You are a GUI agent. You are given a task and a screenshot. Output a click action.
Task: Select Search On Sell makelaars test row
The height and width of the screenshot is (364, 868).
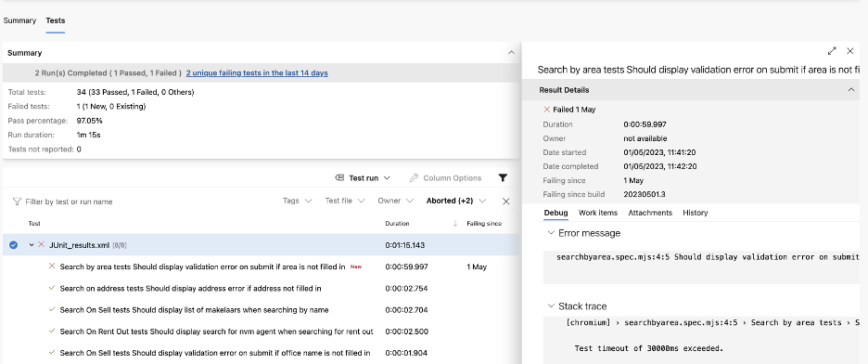tap(262, 310)
